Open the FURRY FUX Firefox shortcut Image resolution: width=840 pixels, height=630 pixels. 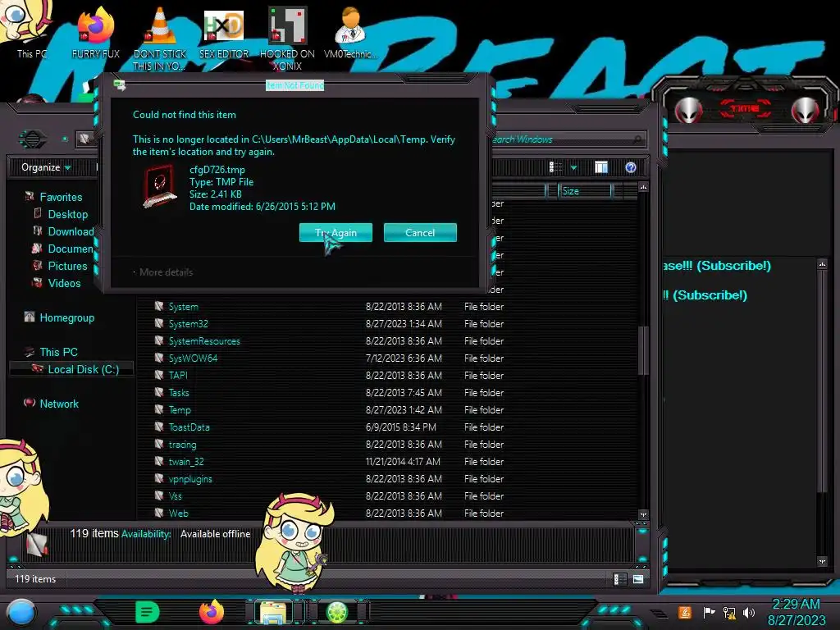pos(95,32)
